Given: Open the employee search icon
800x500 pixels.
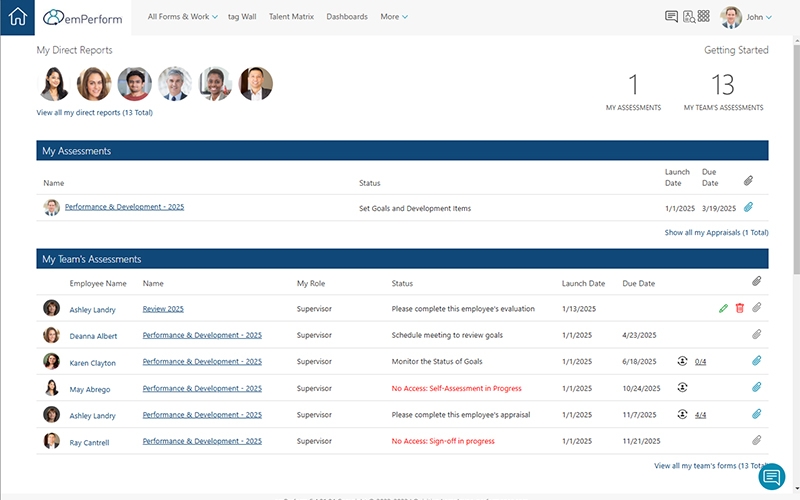Looking at the screenshot, I should 688,17.
